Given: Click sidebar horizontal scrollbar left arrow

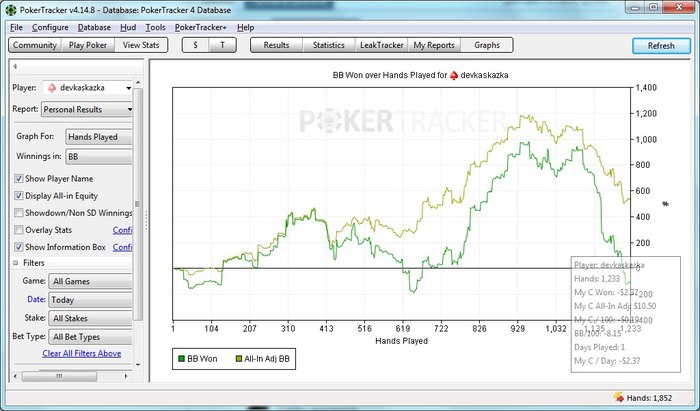Looking at the screenshot, I should [x=15, y=376].
